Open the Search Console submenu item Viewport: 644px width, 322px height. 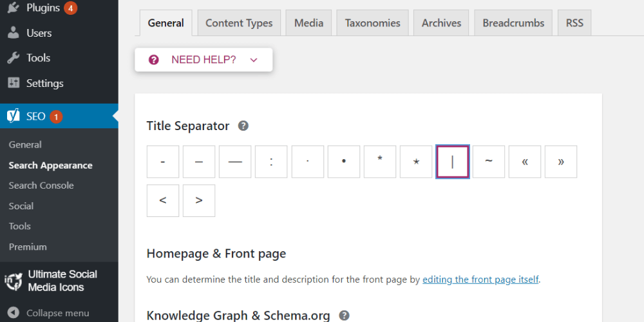[41, 185]
